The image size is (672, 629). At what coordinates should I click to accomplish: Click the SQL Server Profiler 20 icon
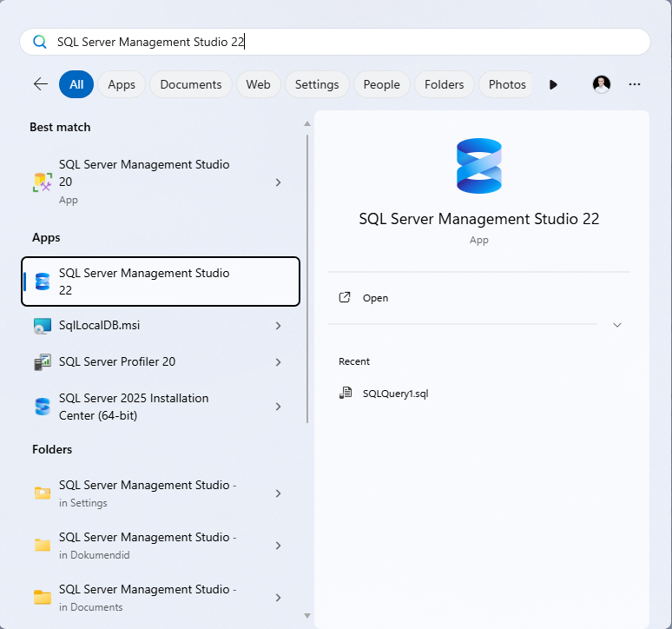[43, 362]
